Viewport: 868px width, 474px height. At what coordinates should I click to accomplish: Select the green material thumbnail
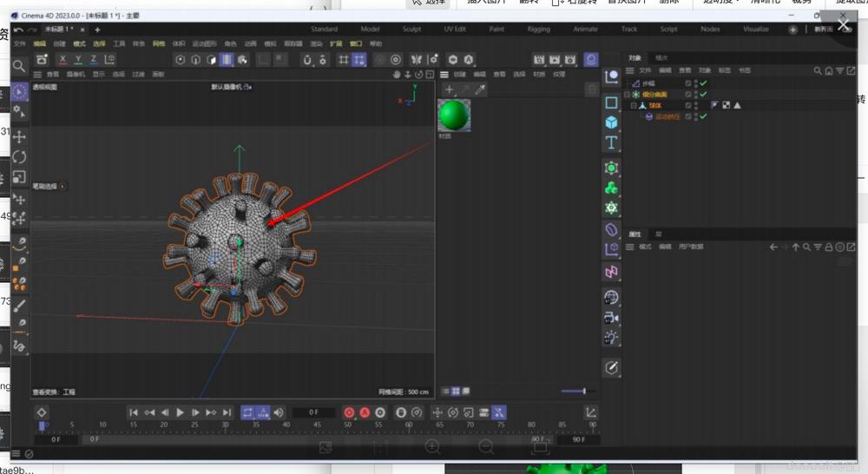click(x=453, y=115)
